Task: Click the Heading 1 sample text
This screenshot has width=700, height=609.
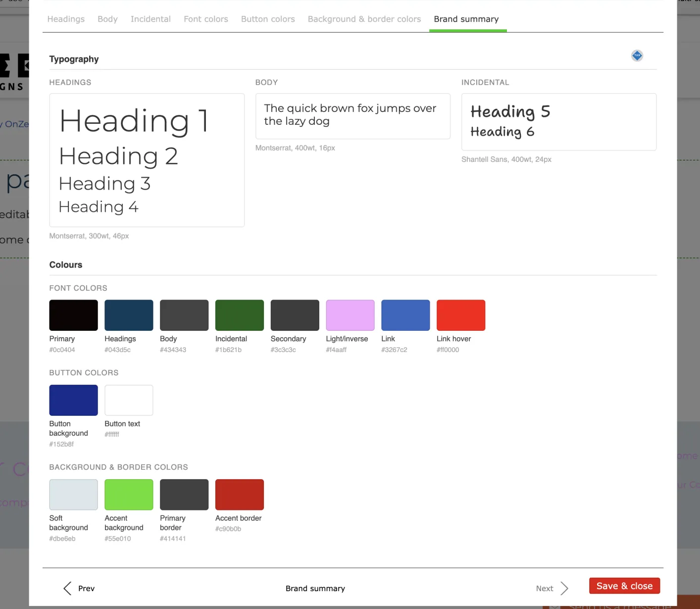Action: [134, 121]
